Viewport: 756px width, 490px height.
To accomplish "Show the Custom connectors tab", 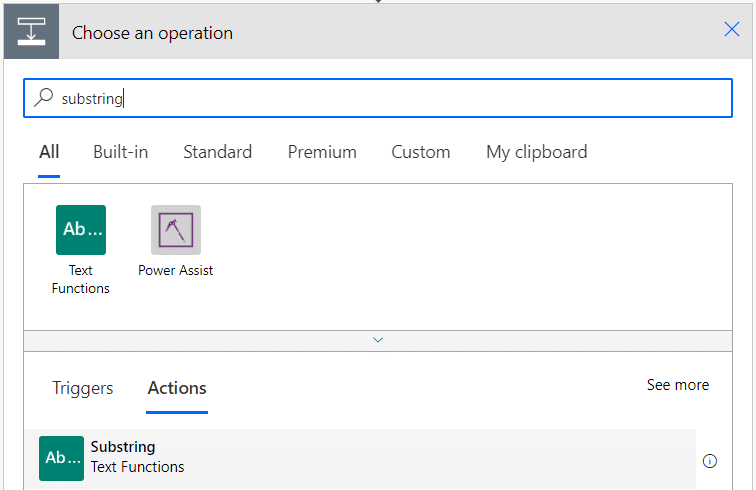I will click(x=420, y=152).
